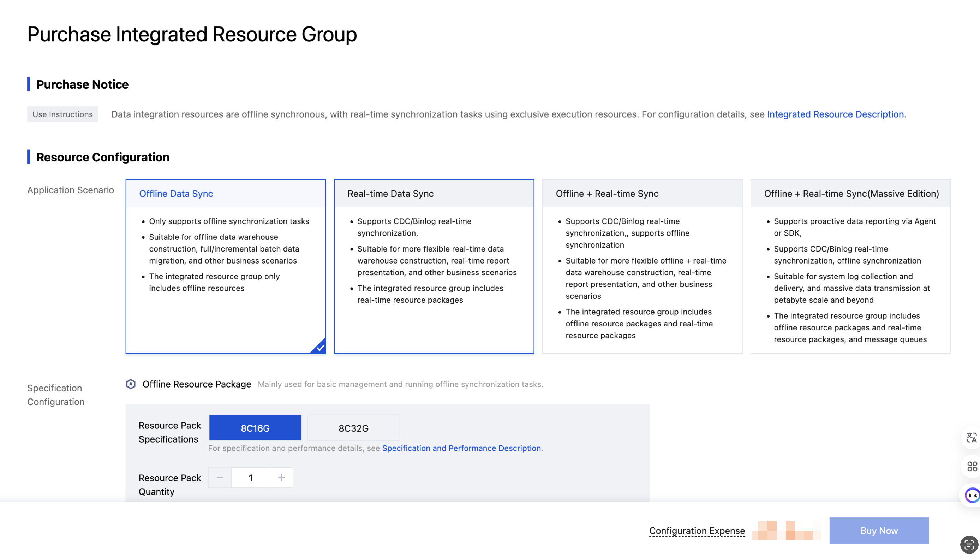Open the Integrated Resource Description link
This screenshot has width=980, height=556.
coord(835,114)
